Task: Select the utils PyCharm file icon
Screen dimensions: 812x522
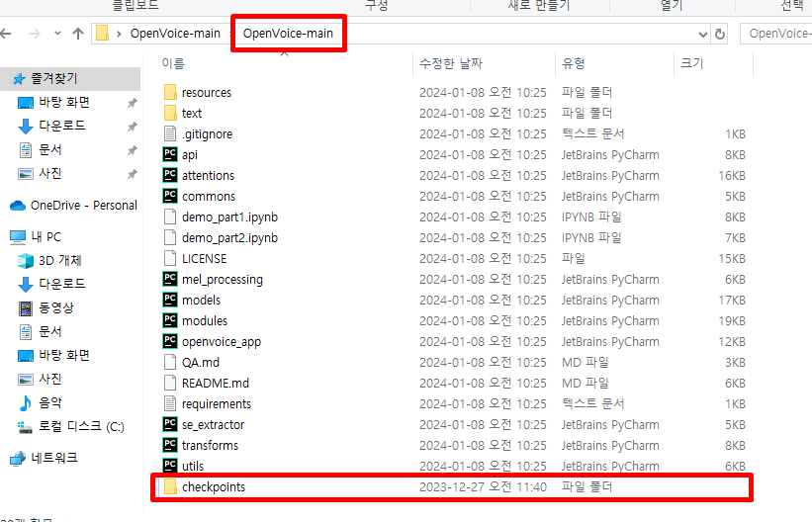Action: tap(170, 466)
